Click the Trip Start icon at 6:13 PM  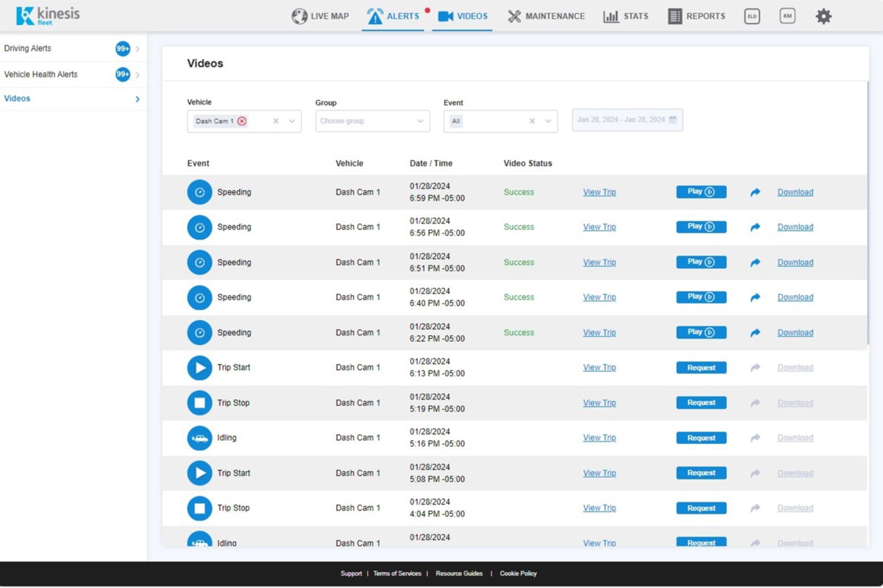click(x=199, y=367)
